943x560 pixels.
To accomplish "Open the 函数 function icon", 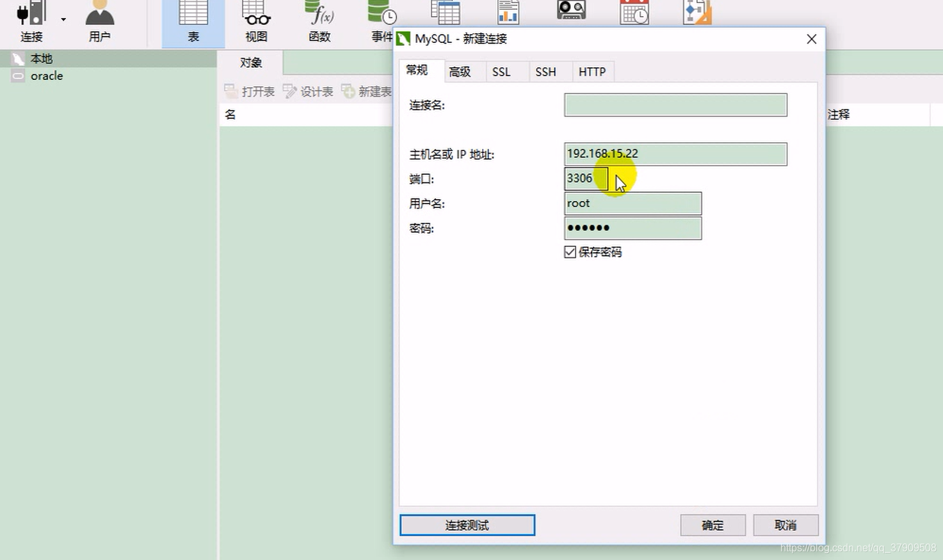I will click(x=319, y=14).
